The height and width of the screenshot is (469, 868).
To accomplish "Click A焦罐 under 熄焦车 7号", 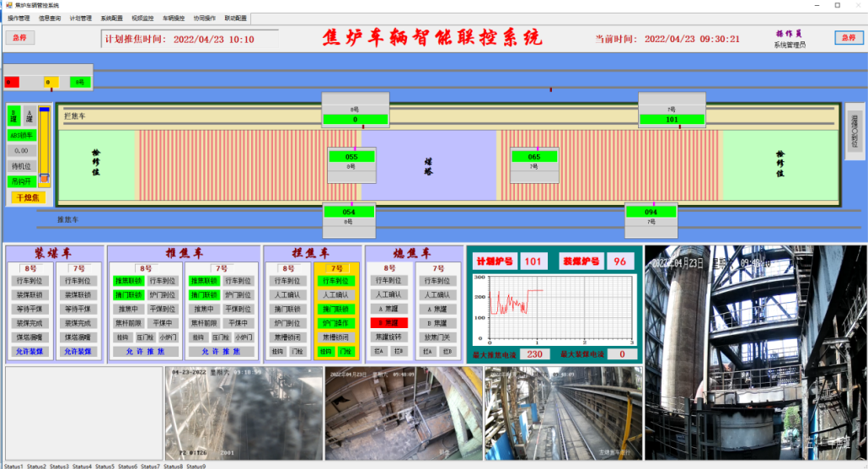I will [438, 309].
